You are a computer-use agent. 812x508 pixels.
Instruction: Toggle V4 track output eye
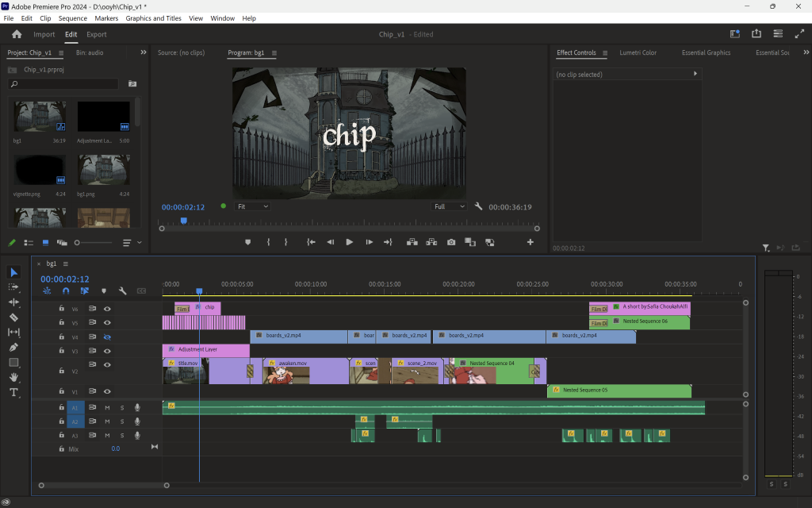pos(107,337)
